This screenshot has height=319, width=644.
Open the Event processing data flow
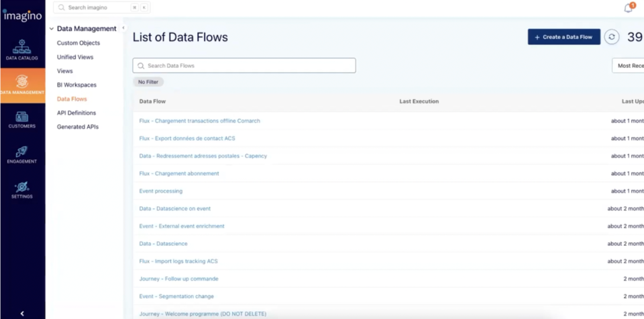(160, 191)
